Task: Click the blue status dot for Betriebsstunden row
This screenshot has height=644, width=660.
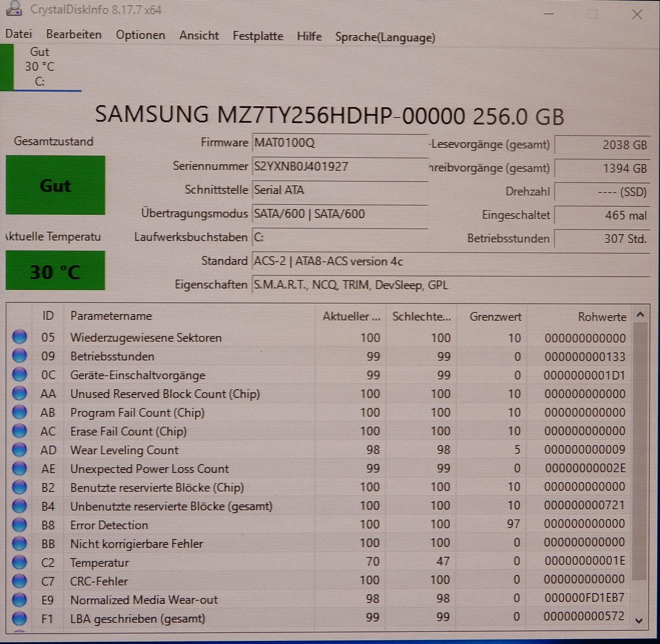Action: 20,356
